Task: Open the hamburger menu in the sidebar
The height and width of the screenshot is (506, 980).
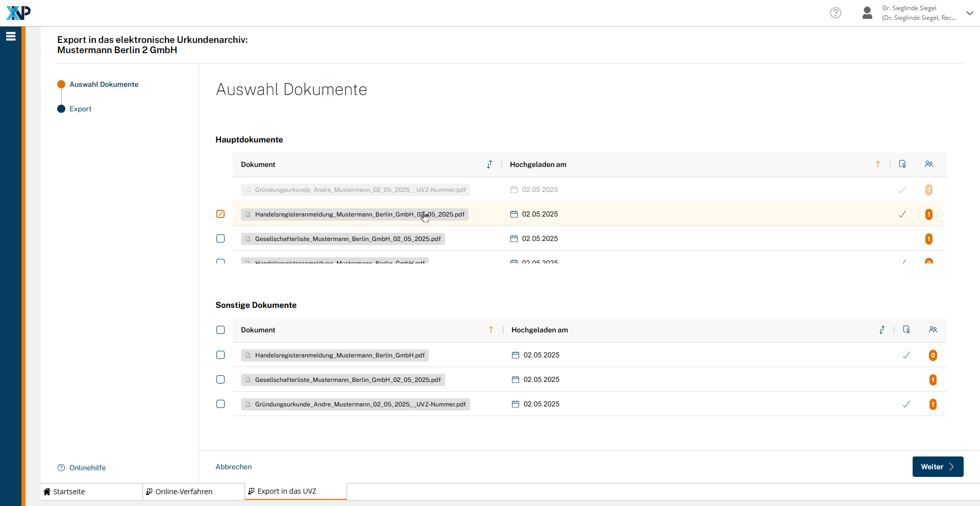Action: [11, 36]
